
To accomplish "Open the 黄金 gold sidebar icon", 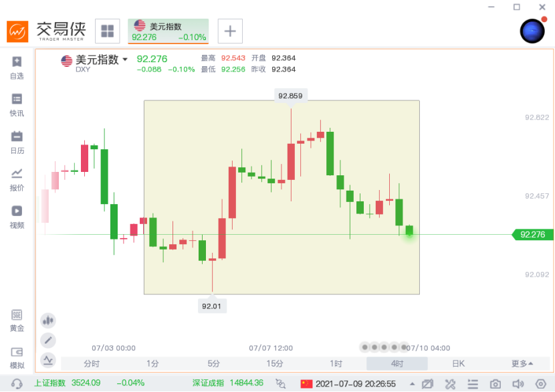I will (17, 321).
